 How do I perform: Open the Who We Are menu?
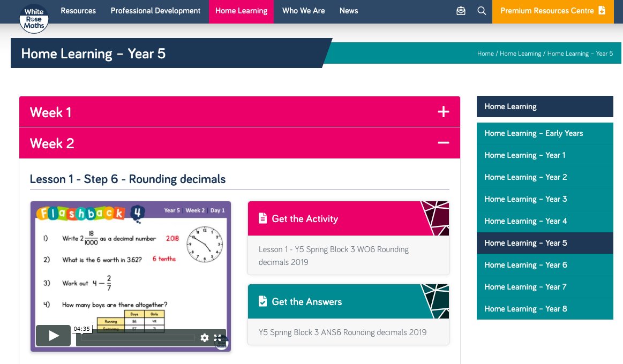click(304, 11)
